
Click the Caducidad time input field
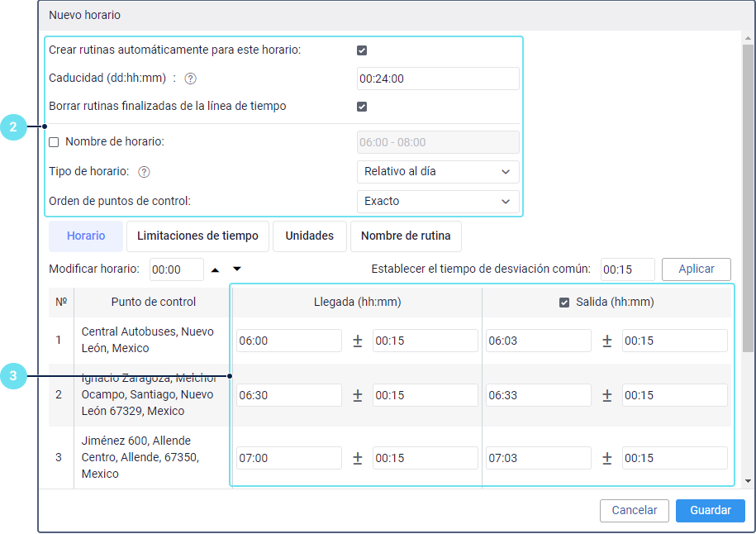[x=437, y=79]
